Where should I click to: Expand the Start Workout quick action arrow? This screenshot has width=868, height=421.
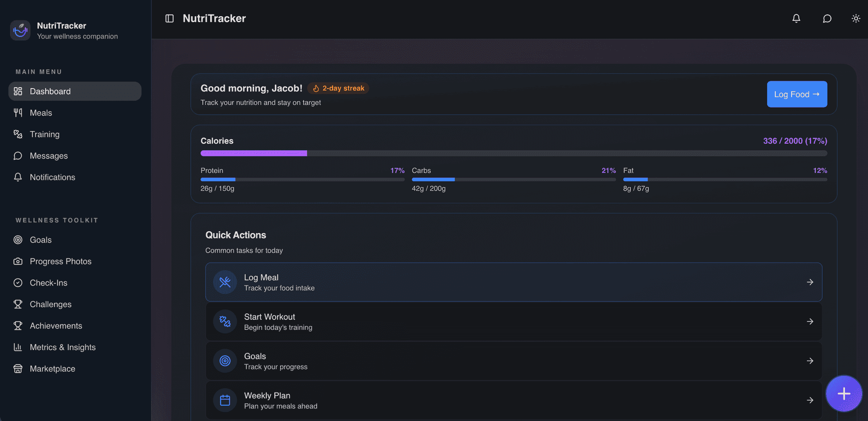810,321
